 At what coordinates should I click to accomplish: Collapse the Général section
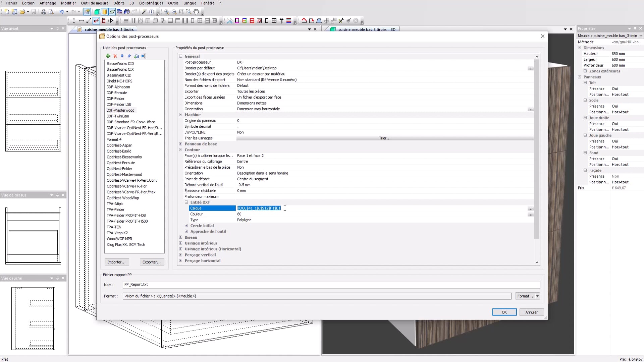pos(181,56)
